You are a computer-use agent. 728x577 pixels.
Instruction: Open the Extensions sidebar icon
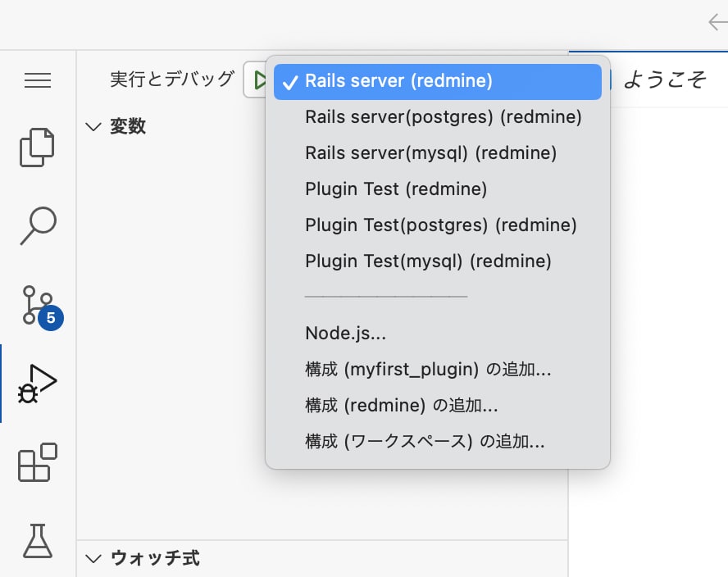[37, 463]
